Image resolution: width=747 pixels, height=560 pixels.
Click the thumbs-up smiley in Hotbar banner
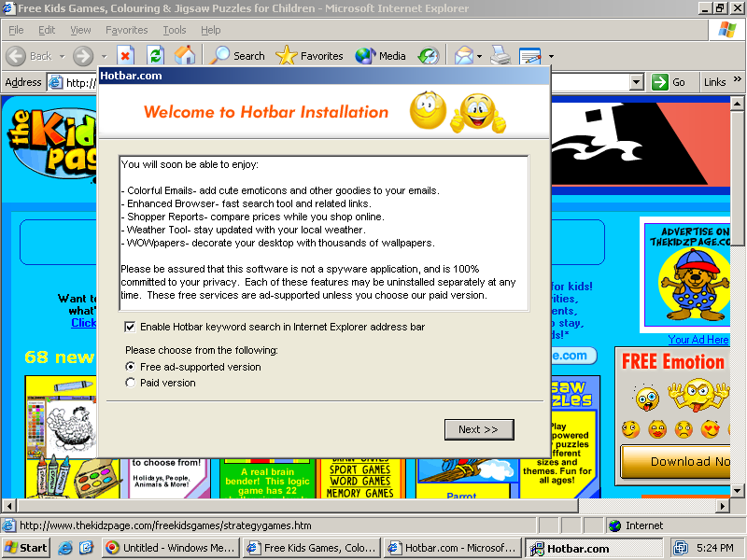[478, 113]
